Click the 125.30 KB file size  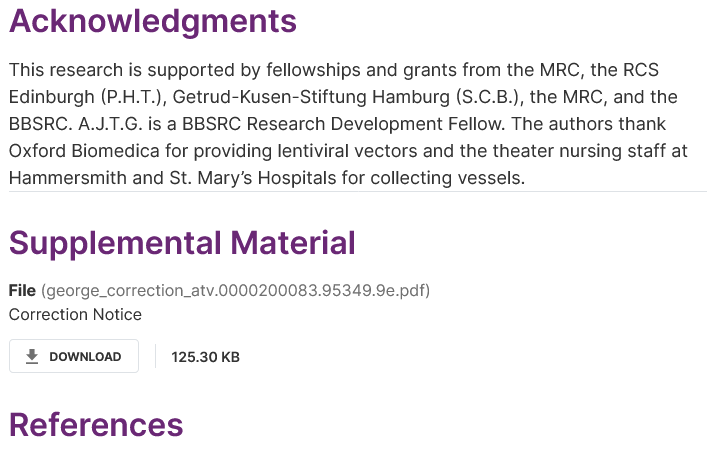205,357
